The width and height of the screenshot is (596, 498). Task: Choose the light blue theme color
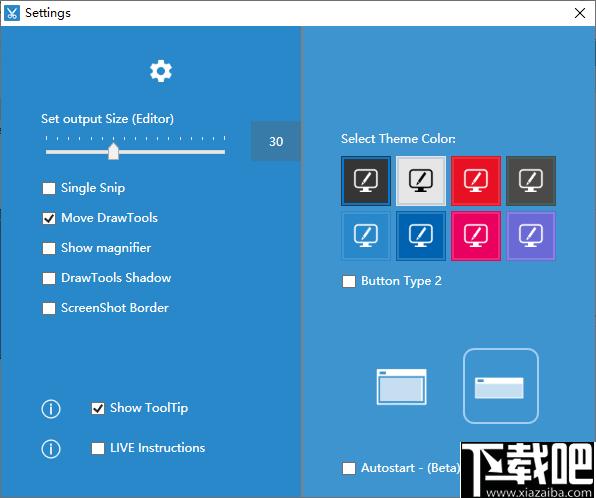[366, 236]
